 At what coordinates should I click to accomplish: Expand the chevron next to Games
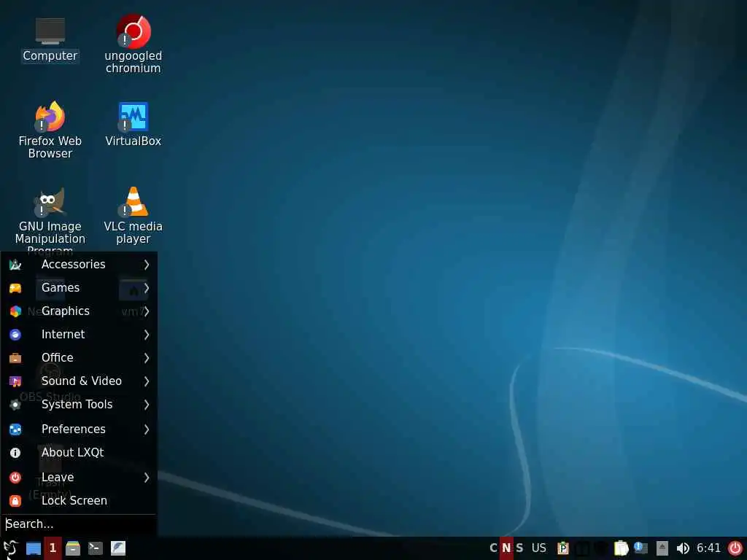(x=147, y=288)
